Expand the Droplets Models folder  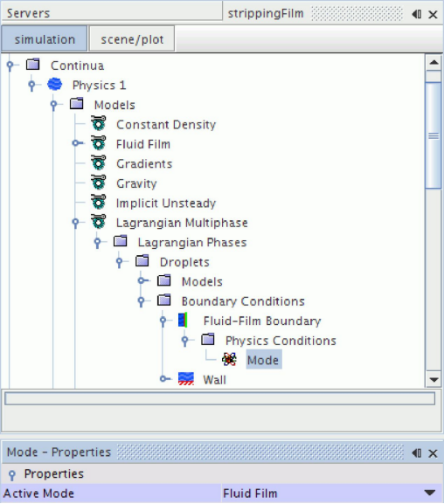point(142,281)
